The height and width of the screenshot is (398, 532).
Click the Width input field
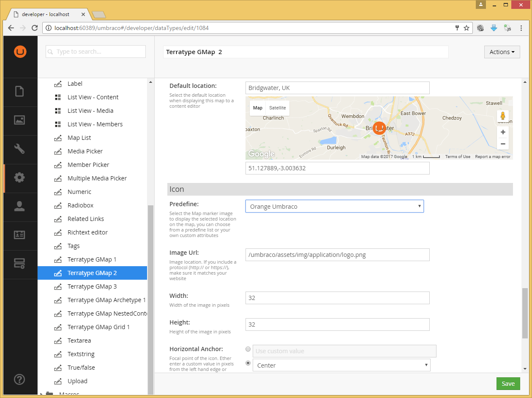pos(338,298)
